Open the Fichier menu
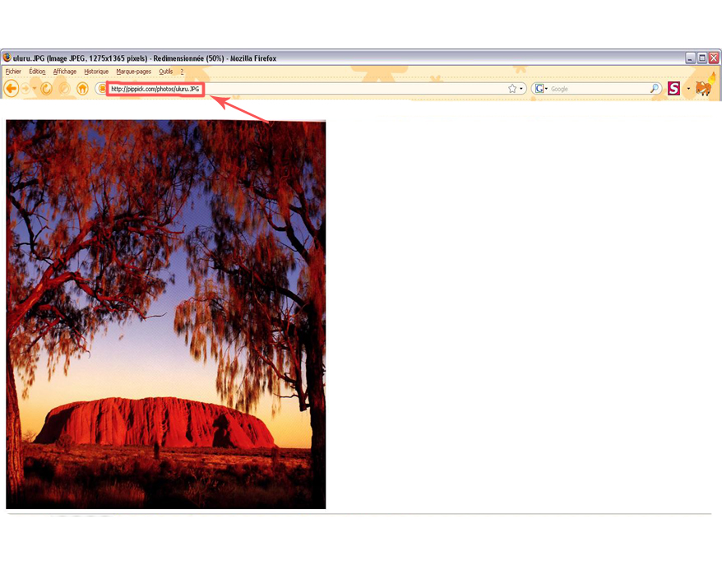The image size is (722, 588). point(13,72)
